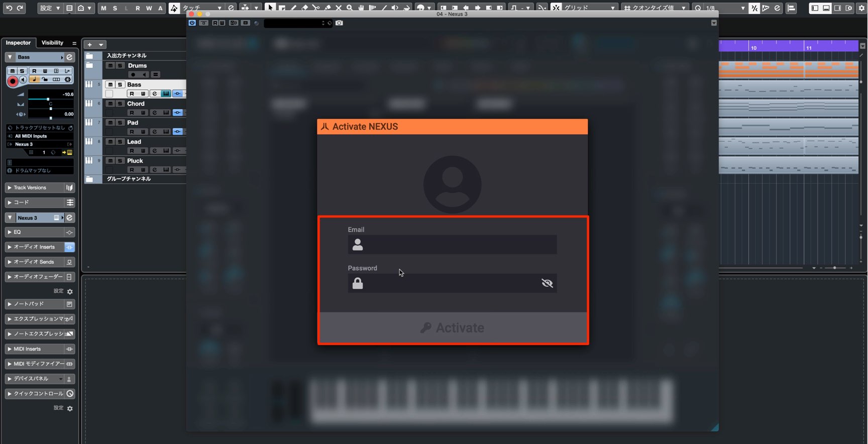Open the エクスプレッションマップ section

pos(34,319)
